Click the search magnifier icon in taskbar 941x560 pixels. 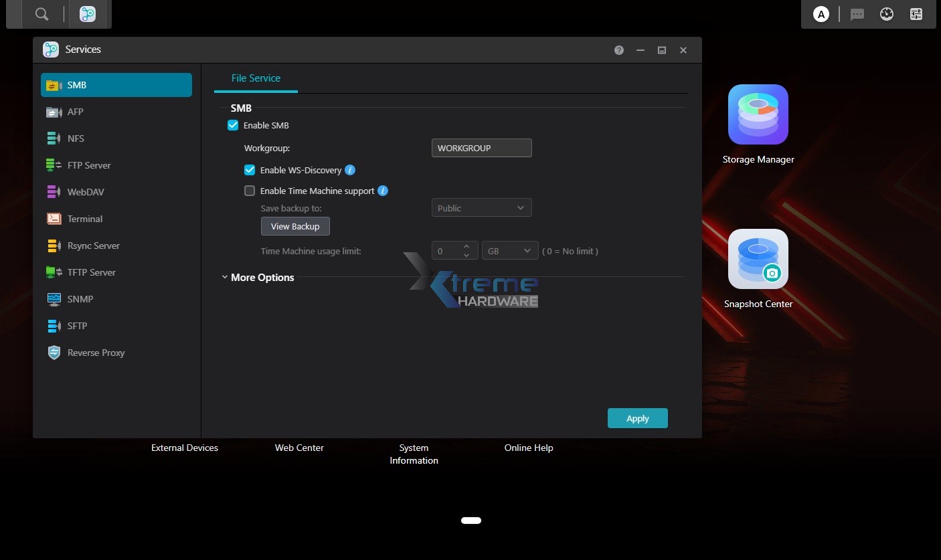[41, 14]
